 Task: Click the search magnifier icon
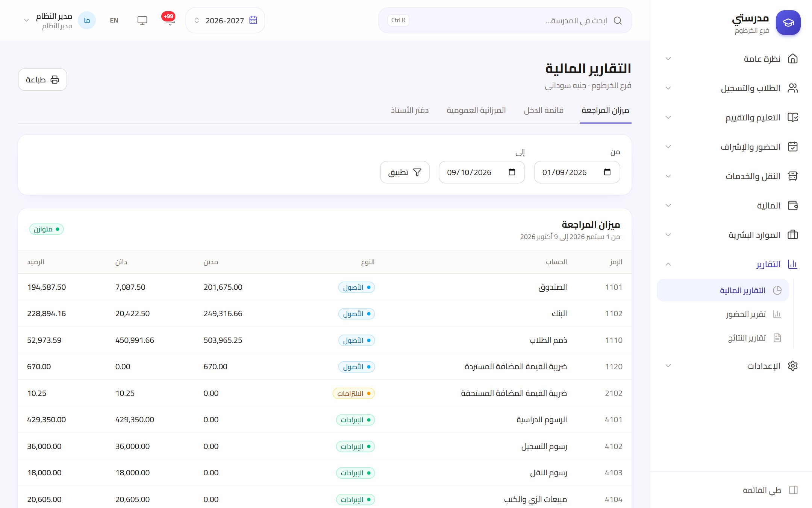click(618, 20)
